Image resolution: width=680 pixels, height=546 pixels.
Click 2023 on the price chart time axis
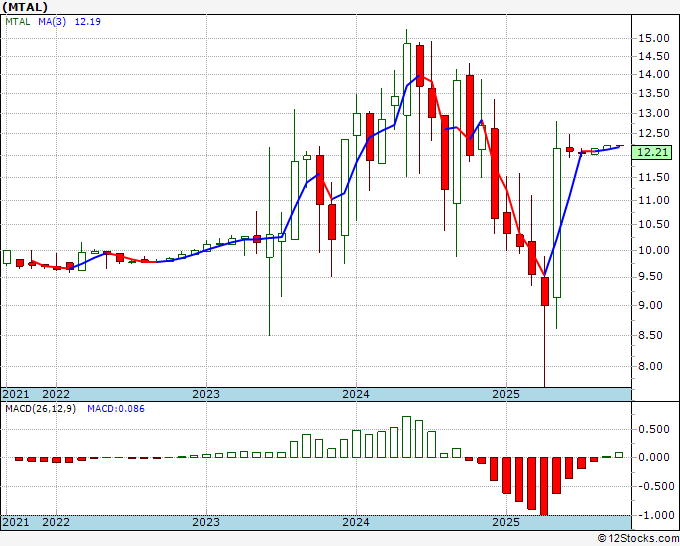(206, 394)
